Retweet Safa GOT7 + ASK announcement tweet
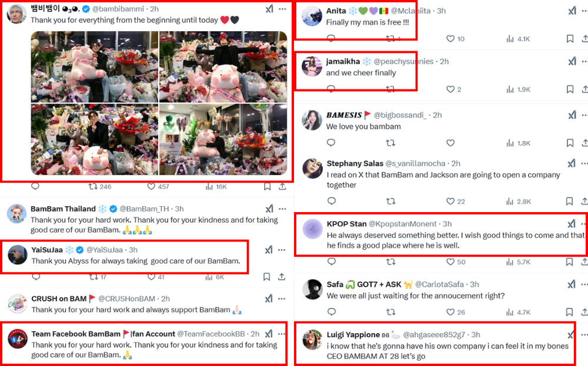 point(391,312)
